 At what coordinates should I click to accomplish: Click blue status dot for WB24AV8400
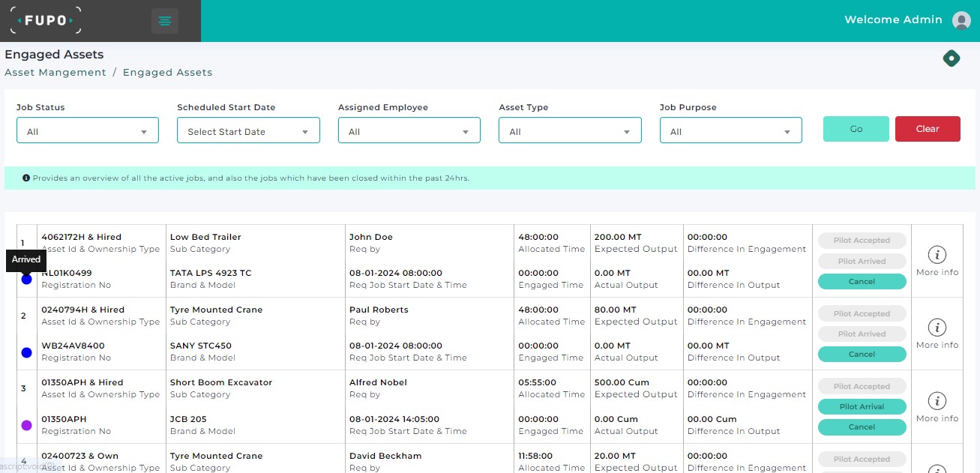[x=27, y=352]
